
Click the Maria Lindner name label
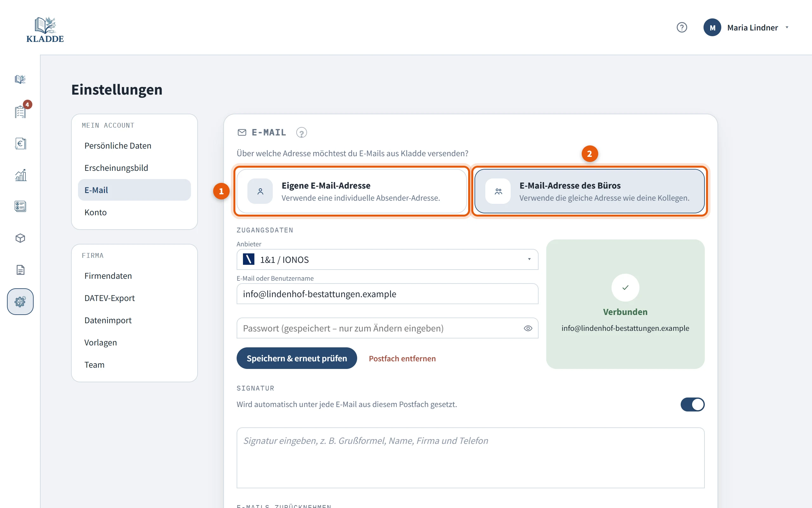coord(752,28)
